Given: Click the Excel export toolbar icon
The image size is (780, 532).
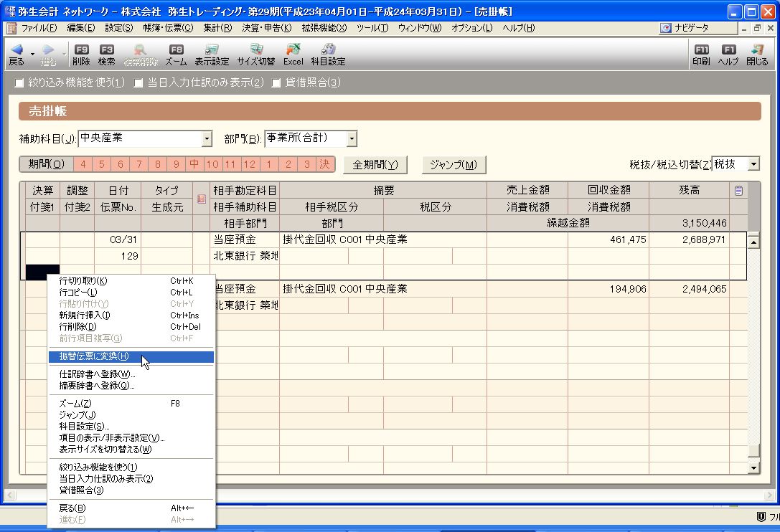Looking at the screenshot, I should click(293, 54).
